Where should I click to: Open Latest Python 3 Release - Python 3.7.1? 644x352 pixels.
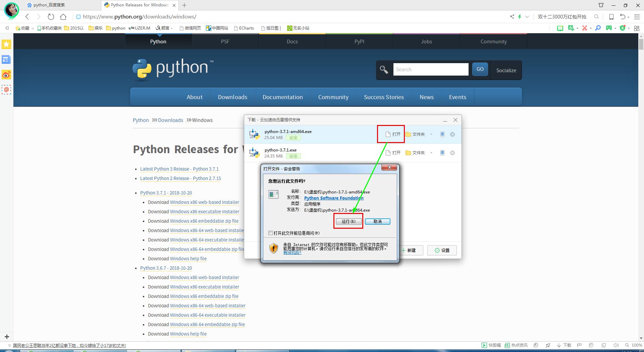pyautogui.click(x=179, y=169)
